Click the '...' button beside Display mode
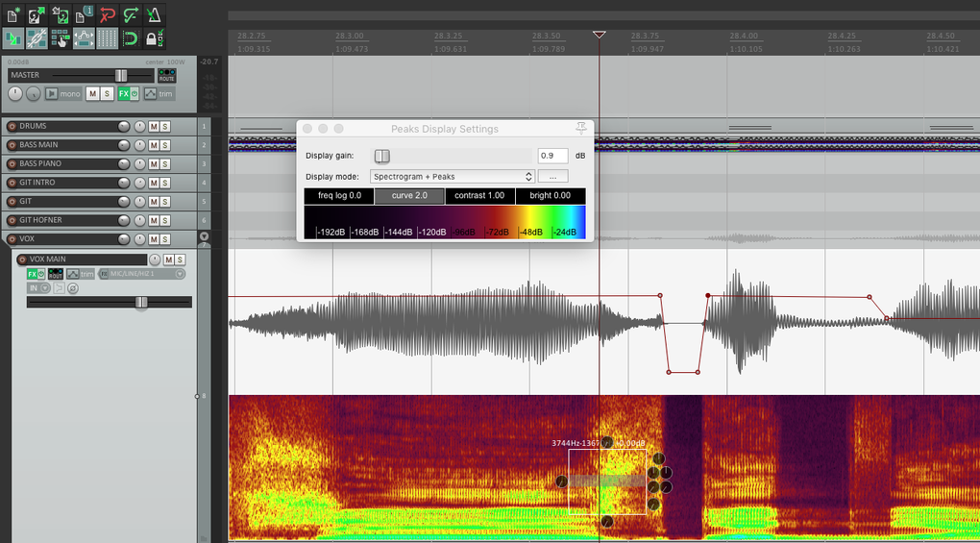 [552, 177]
